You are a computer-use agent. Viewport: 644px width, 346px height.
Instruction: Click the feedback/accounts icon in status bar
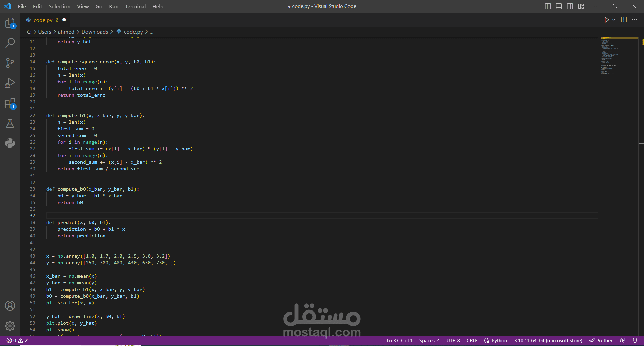[622, 341]
